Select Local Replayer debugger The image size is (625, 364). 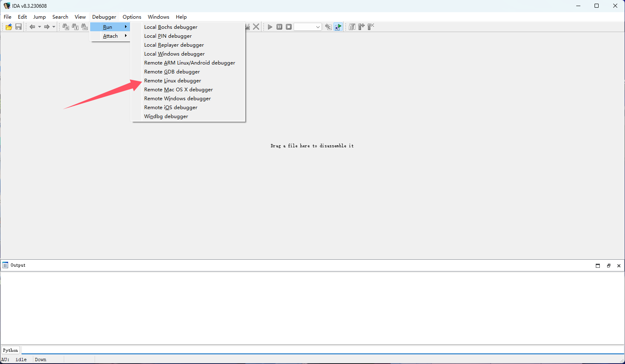coord(188,45)
